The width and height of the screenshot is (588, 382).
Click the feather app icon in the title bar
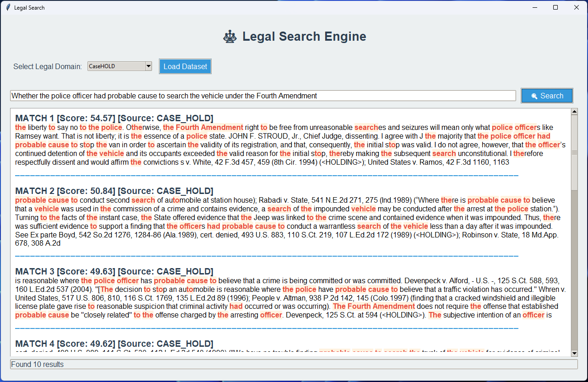click(7, 7)
